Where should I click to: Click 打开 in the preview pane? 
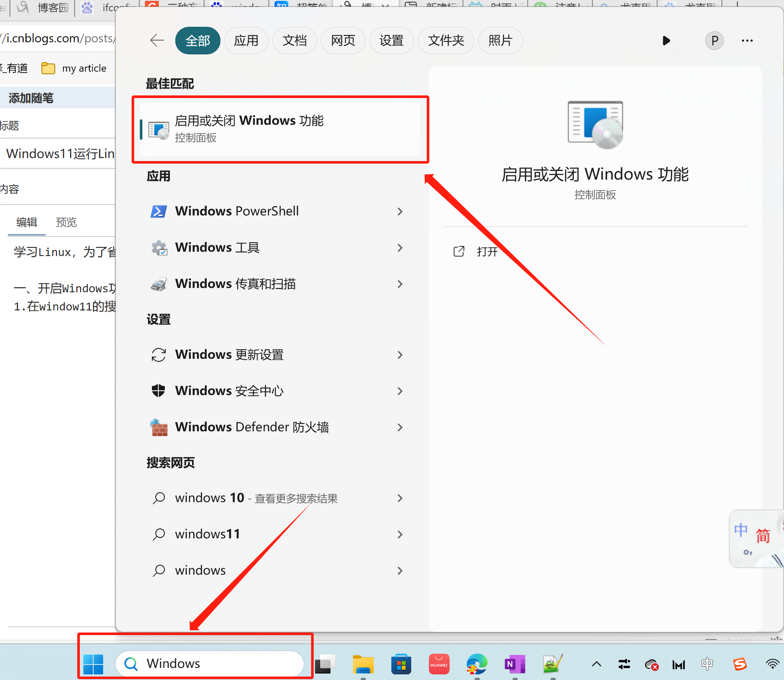pyautogui.click(x=475, y=251)
